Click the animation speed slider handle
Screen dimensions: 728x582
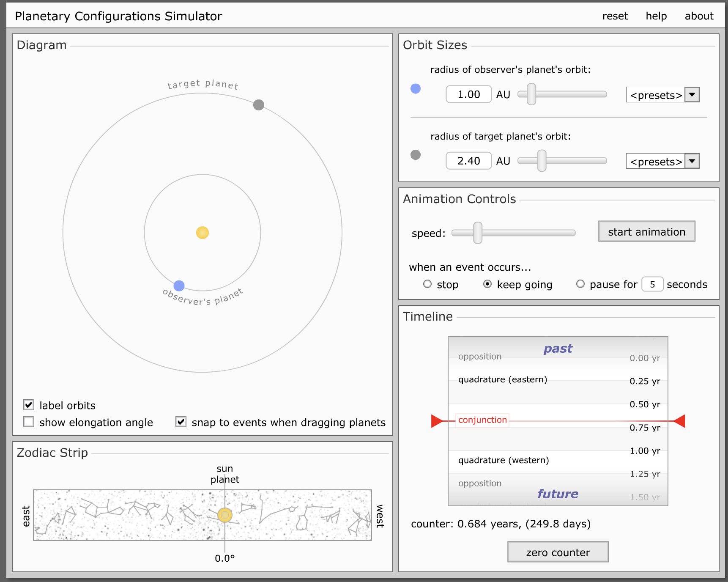pyautogui.click(x=478, y=233)
